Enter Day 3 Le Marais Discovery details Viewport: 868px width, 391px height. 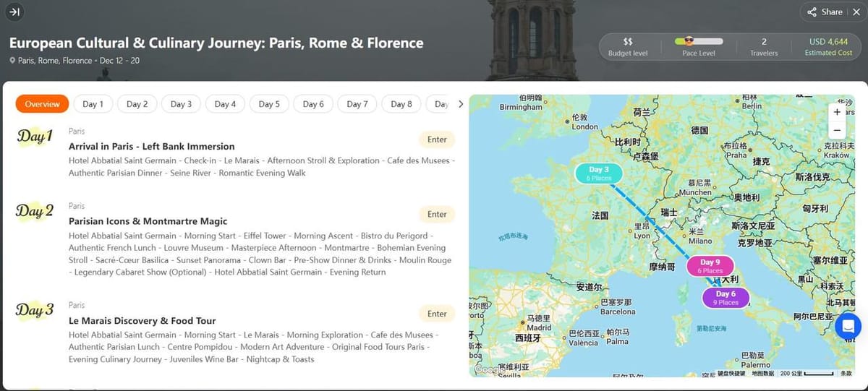(437, 314)
